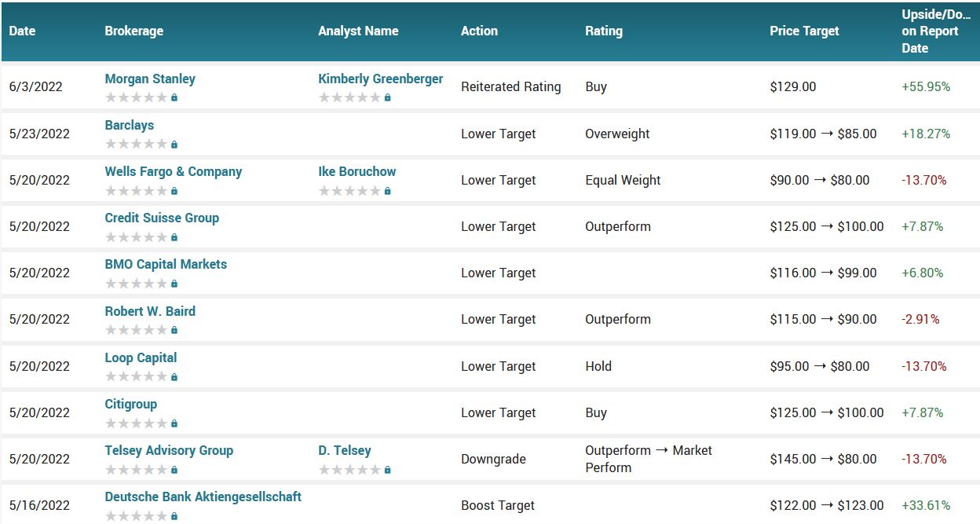The image size is (980, 524).
Task: Click the lock icon under Deutsche Bank Aktiengesellschaft
Action: [174, 516]
